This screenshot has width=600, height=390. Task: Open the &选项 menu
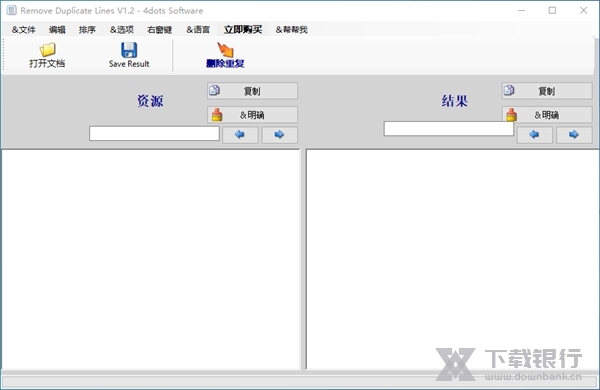(x=121, y=29)
